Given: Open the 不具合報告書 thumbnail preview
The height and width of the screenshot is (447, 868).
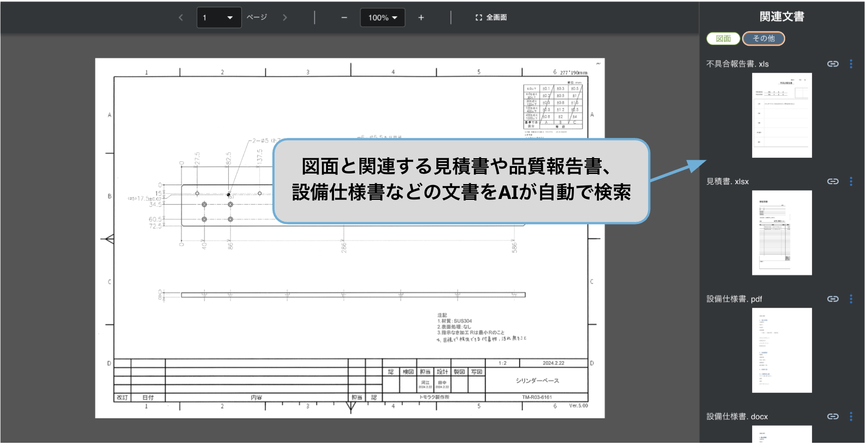Looking at the screenshot, I should pos(782,115).
